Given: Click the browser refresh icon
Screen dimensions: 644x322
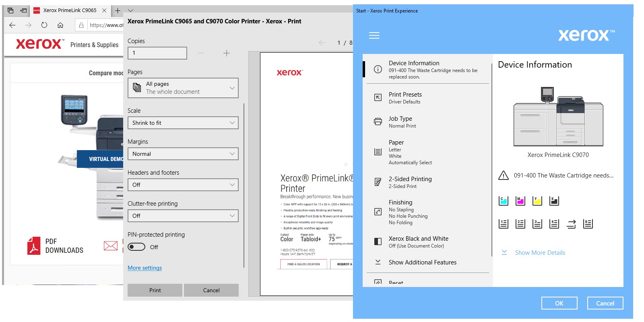Looking at the screenshot, I should 44,25.
